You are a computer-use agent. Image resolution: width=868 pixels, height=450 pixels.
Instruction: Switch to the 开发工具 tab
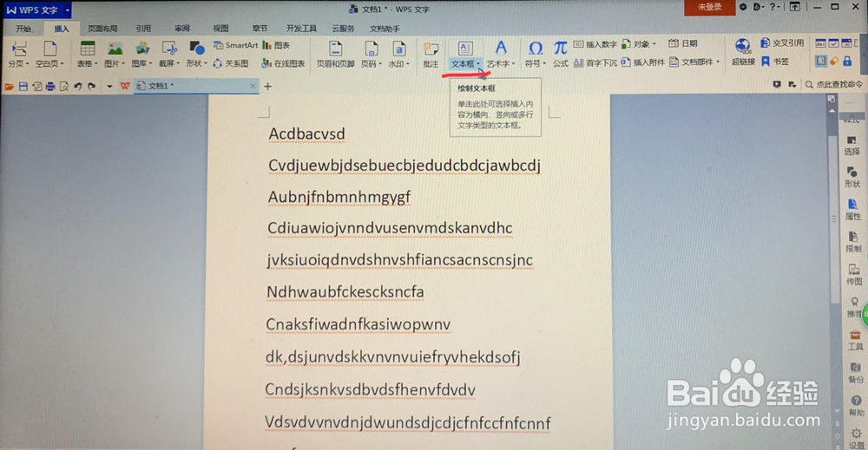coord(301,29)
